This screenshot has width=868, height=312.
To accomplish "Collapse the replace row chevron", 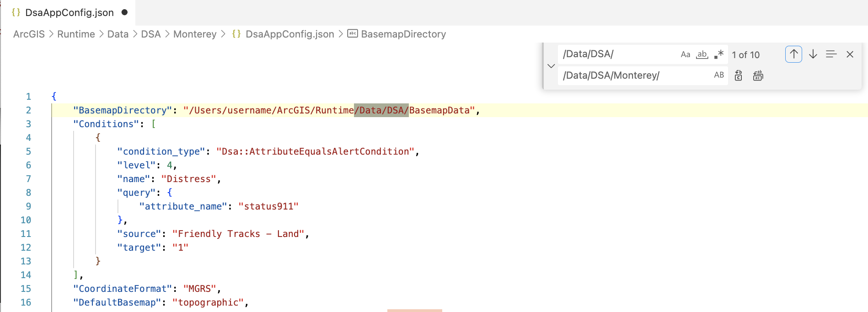I will click(x=551, y=65).
